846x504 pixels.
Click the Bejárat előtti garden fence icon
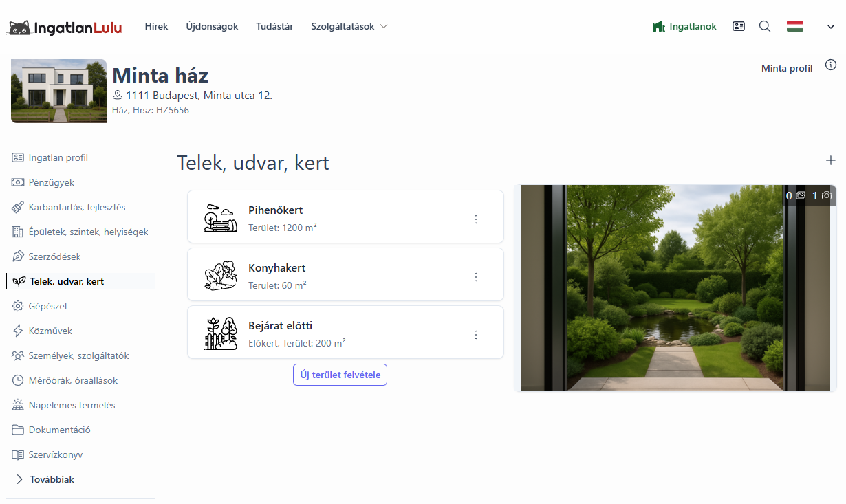coord(221,333)
